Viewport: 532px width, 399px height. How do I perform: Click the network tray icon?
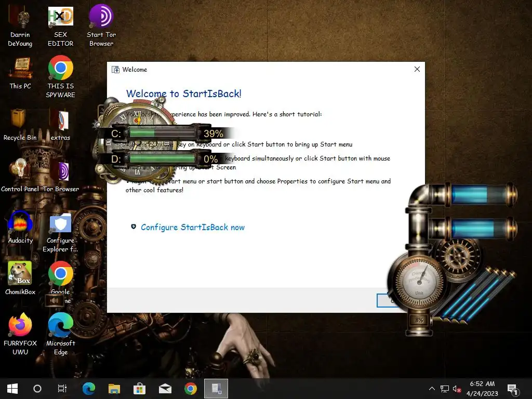(445, 389)
